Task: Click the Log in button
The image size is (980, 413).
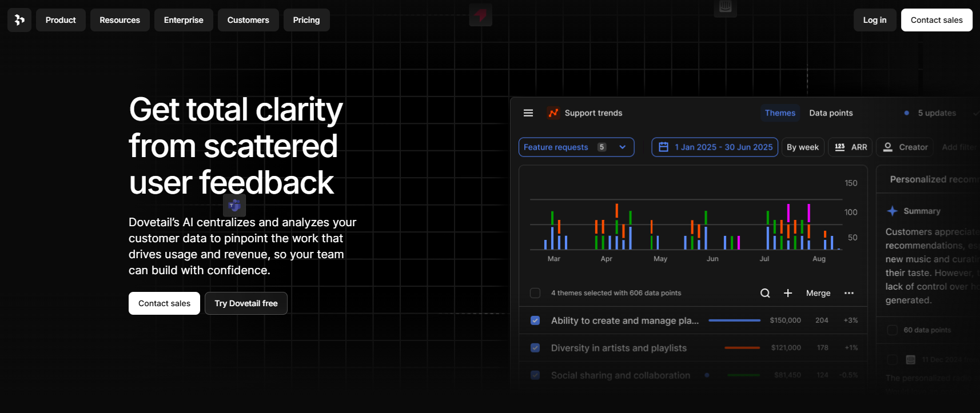Action: pos(875,20)
